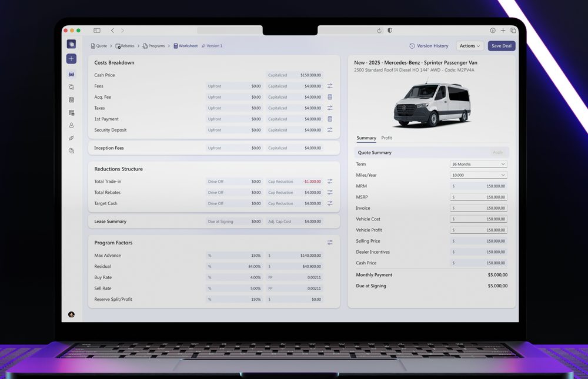Image resolution: width=588 pixels, height=379 pixels.
Task: Open the user profile icon in sidebar
Action: [71, 126]
